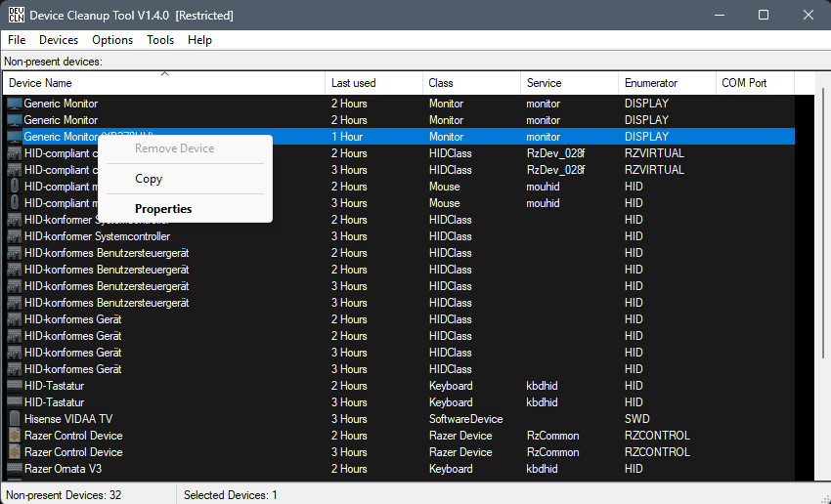
Task: Sort by the Class column header
Action: pos(471,83)
